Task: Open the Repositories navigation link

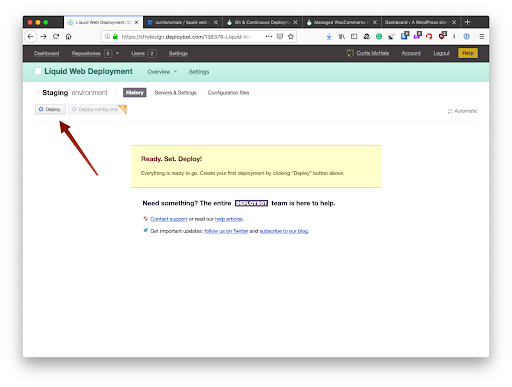Action: pyautogui.click(x=86, y=53)
